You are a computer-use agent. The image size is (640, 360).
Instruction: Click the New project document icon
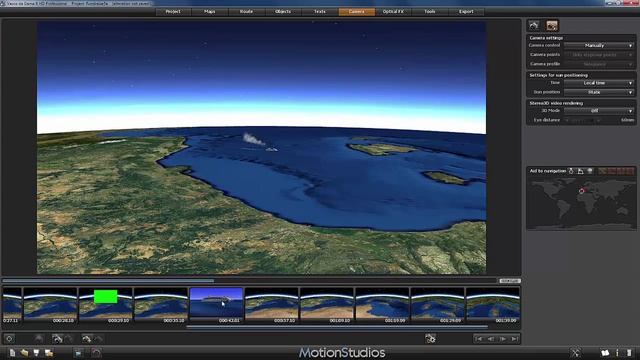click(12, 353)
